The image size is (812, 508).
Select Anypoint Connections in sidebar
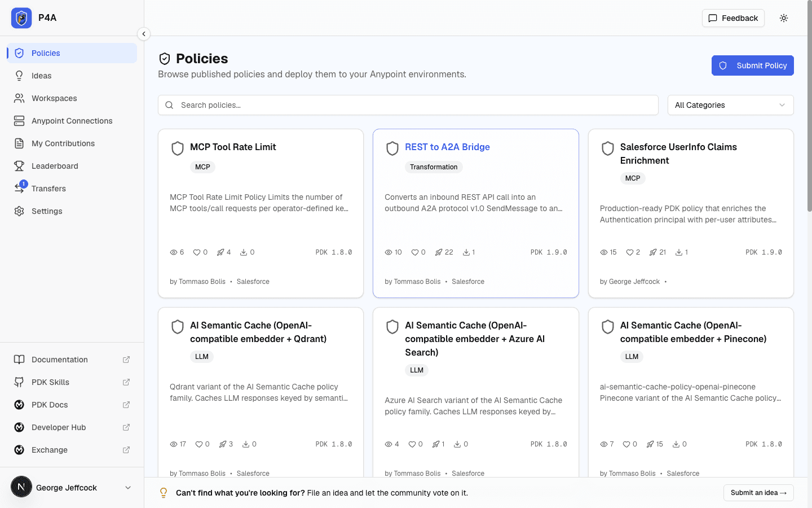pyautogui.click(x=72, y=121)
